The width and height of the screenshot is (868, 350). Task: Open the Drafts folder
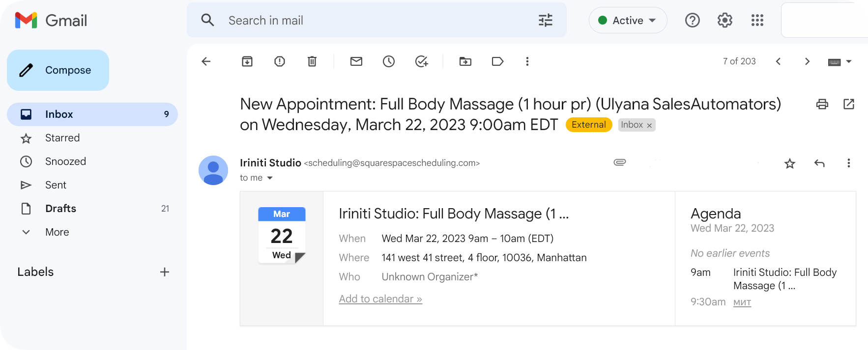point(60,209)
